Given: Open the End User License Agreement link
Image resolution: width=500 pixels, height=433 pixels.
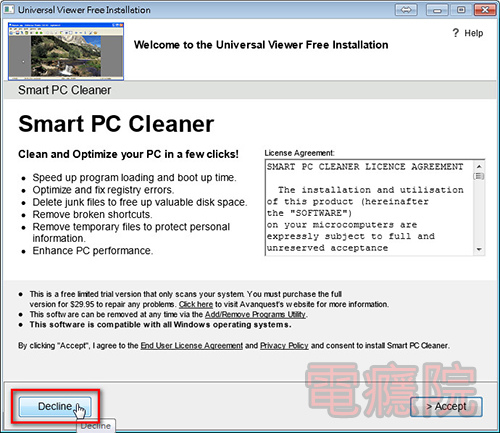Looking at the screenshot, I should click(192, 346).
